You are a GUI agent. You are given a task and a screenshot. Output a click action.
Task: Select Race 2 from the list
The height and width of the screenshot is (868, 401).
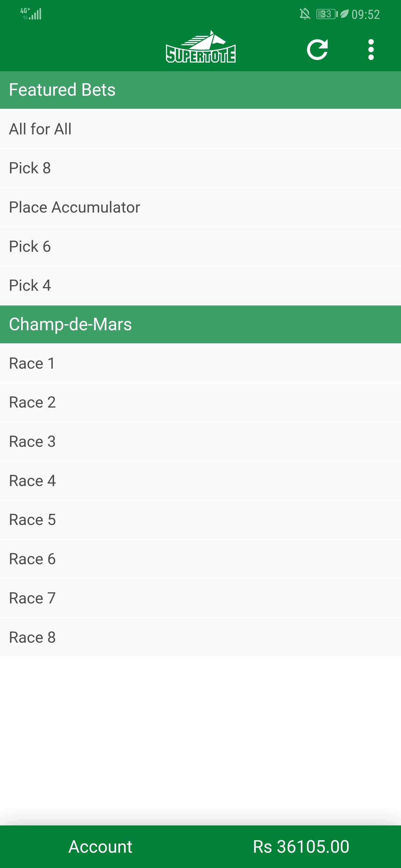click(200, 402)
